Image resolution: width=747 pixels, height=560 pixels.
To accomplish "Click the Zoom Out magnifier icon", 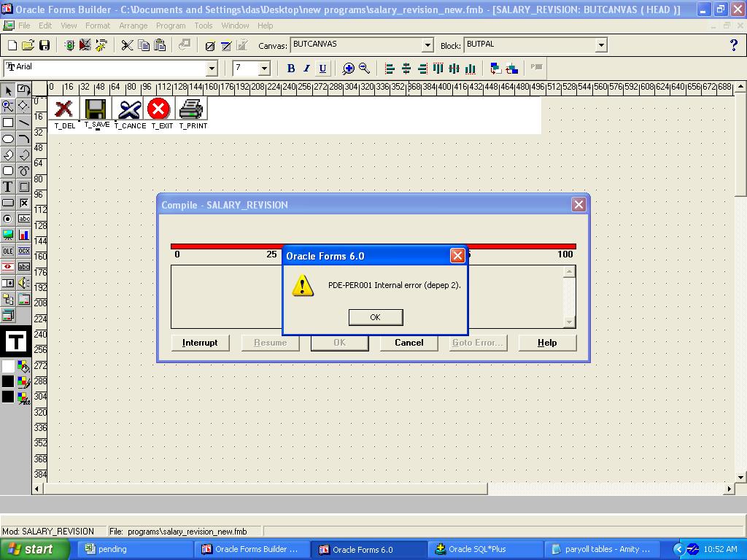I will pos(365,69).
